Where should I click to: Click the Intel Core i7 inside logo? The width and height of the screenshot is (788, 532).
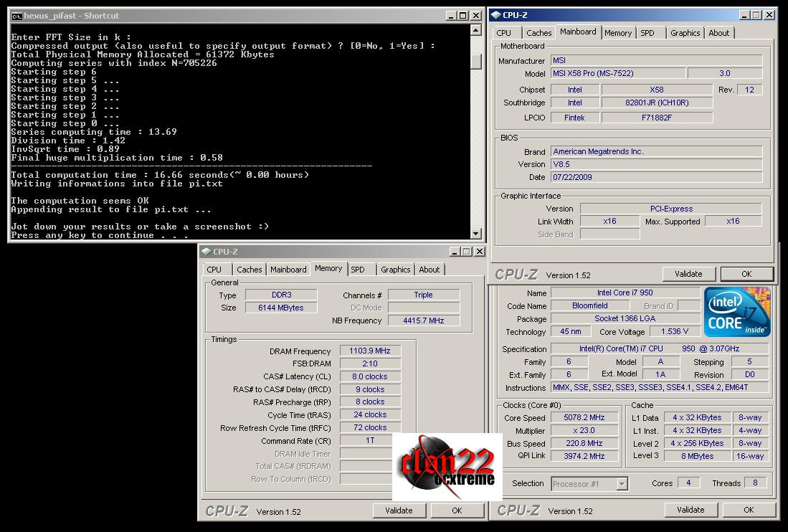coord(737,311)
